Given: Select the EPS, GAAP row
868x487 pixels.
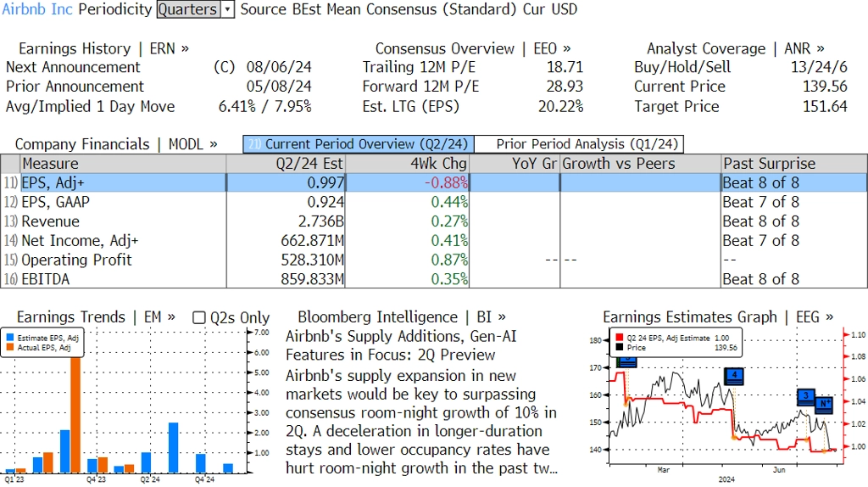Looking at the screenshot, I should click(433, 202).
